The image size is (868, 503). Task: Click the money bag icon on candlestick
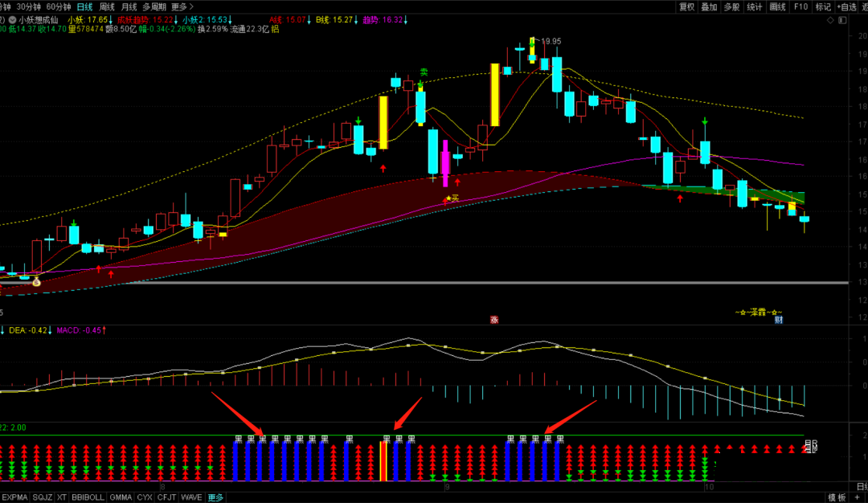click(36, 282)
